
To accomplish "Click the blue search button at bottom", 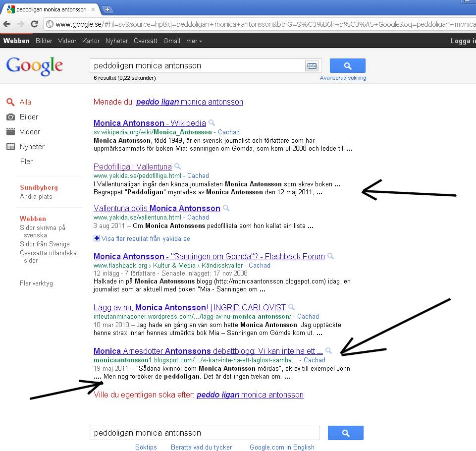I will (345, 433).
